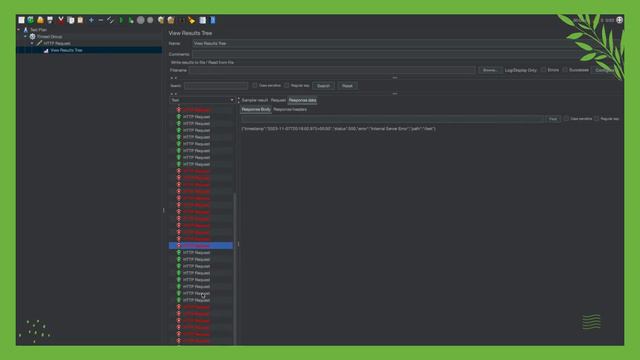This screenshot has width=640, height=360.
Task: Collapse all nodes with the minus icon
Action: 101,20
